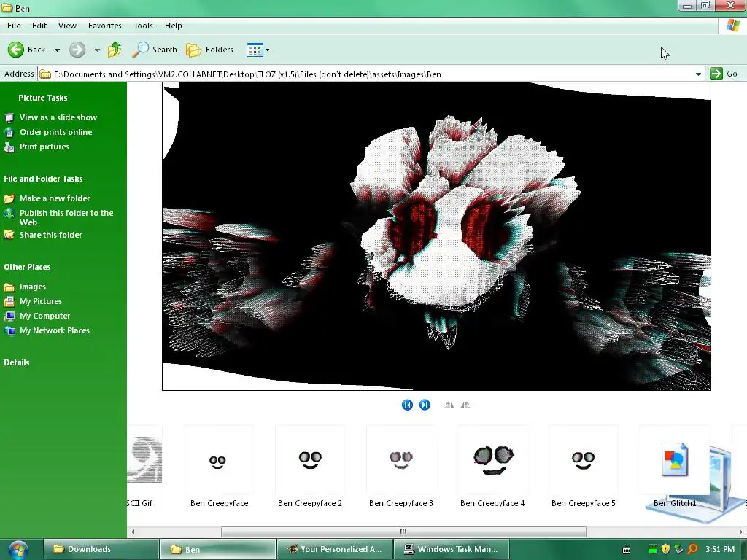Click Make a new folder
The image size is (747, 560).
[54, 198]
